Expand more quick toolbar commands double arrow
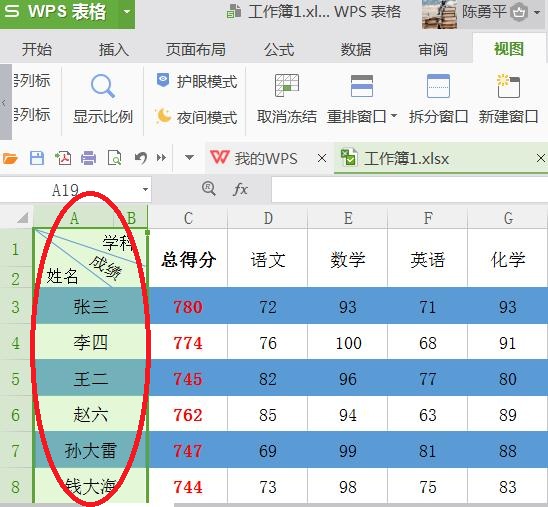The width and height of the screenshot is (548, 507). pos(161,158)
